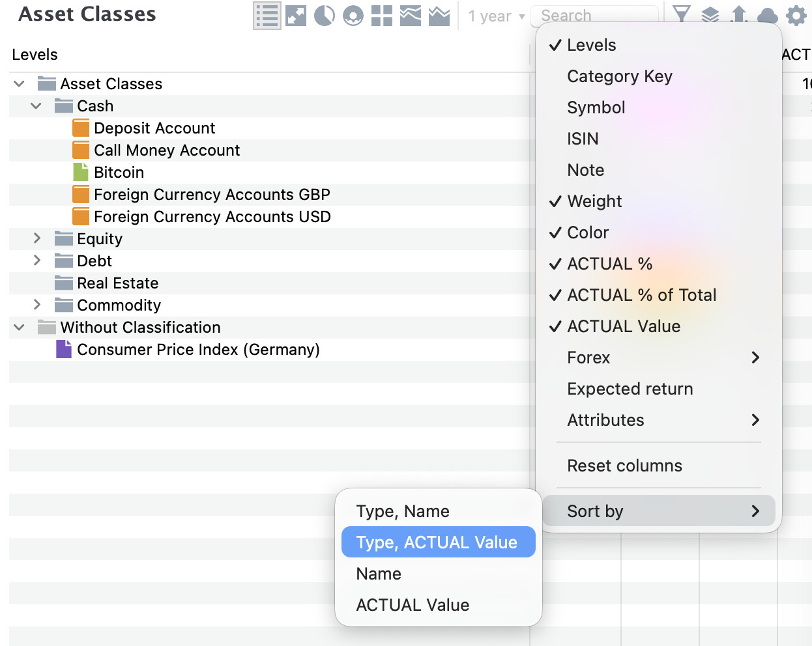The height and width of the screenshot is (646, 812).
Task: Select Type, ACTUAL Value sort option
Action: 437,542
